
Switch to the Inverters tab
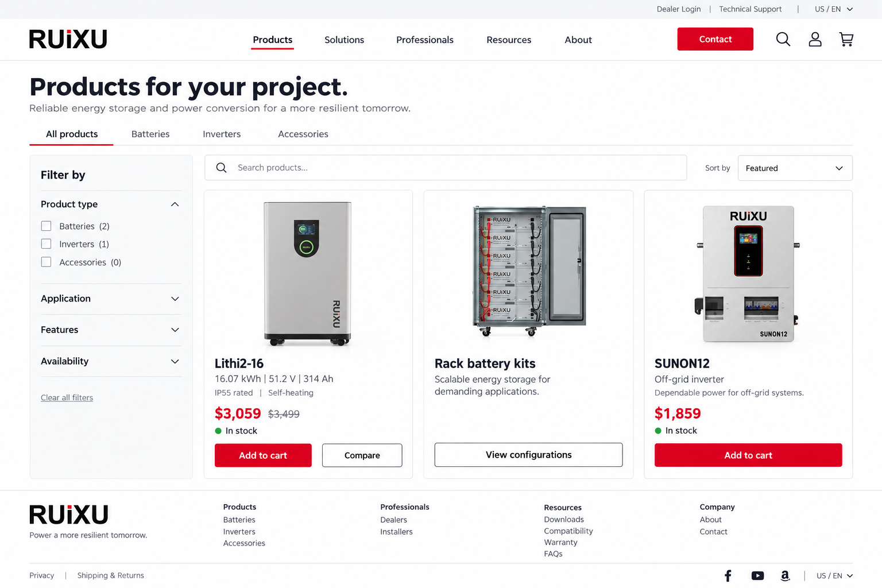click(222, 134)
